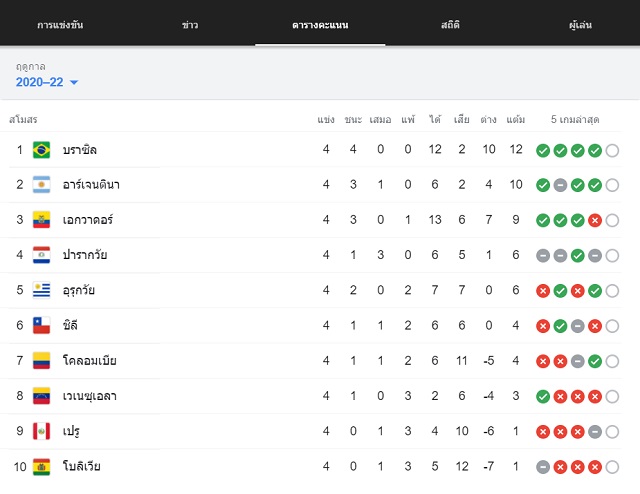Click the Ecuador flag icon
This screenshot has width=640, height=494.
(41, 220)
